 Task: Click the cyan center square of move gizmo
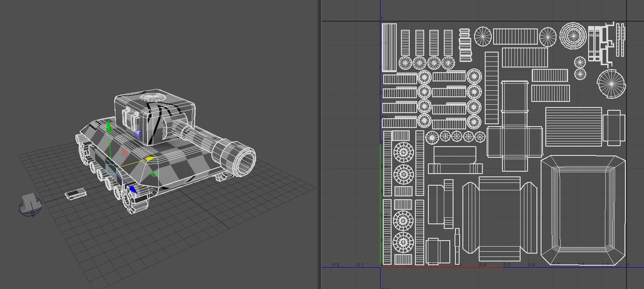[111, 169]
